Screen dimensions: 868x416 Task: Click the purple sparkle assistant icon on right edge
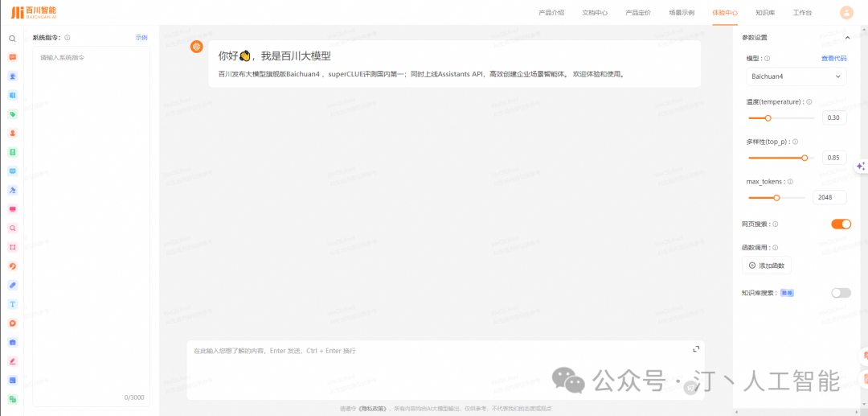pyautogui.click(x=860, y=167)
